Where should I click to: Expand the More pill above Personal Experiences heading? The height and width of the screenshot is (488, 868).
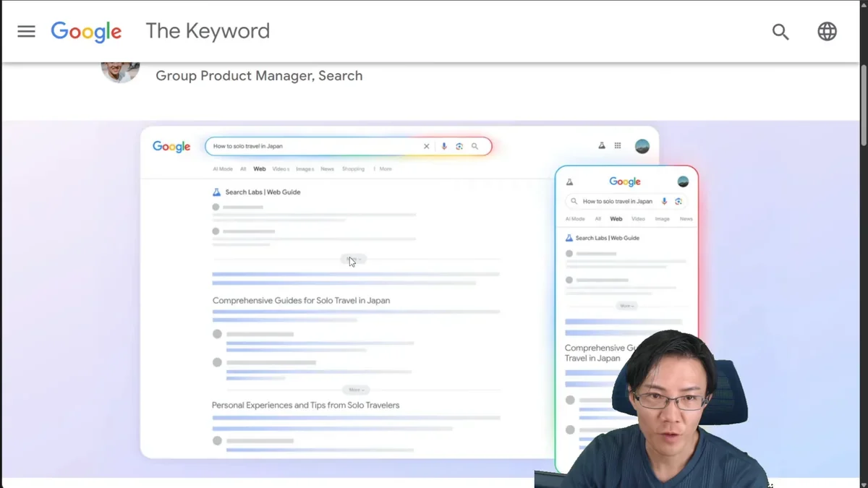tap(355, 390)
